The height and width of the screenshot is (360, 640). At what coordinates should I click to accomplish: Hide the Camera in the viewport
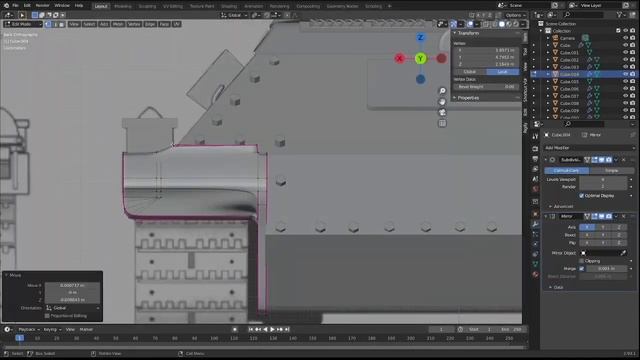tap(625, 38)
